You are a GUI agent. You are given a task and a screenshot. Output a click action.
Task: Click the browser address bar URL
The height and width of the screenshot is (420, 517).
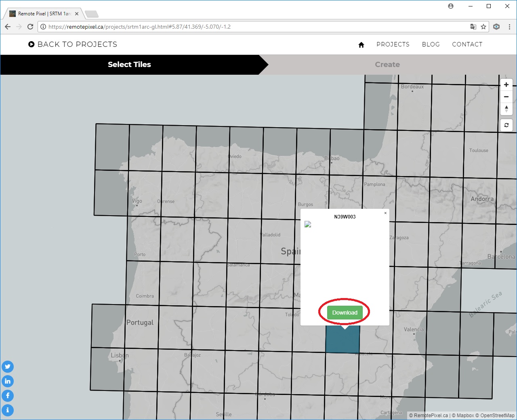(242, 27)
